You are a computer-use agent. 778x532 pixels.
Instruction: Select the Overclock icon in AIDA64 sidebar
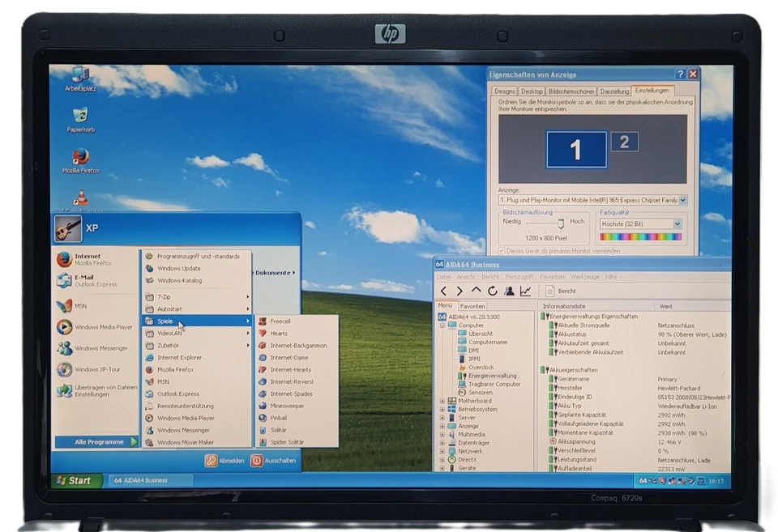tap(464, 368)
